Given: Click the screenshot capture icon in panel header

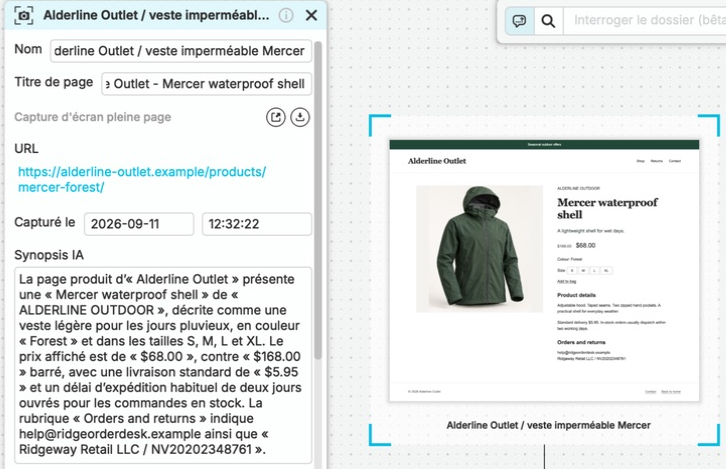Looking at the screenshot, I should (24, 15).
